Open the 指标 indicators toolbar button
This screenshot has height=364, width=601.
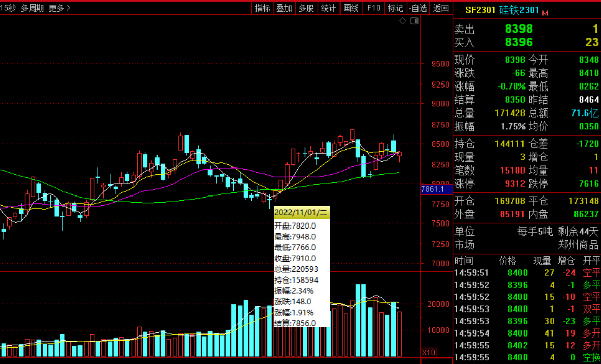(x=263, y=8)
